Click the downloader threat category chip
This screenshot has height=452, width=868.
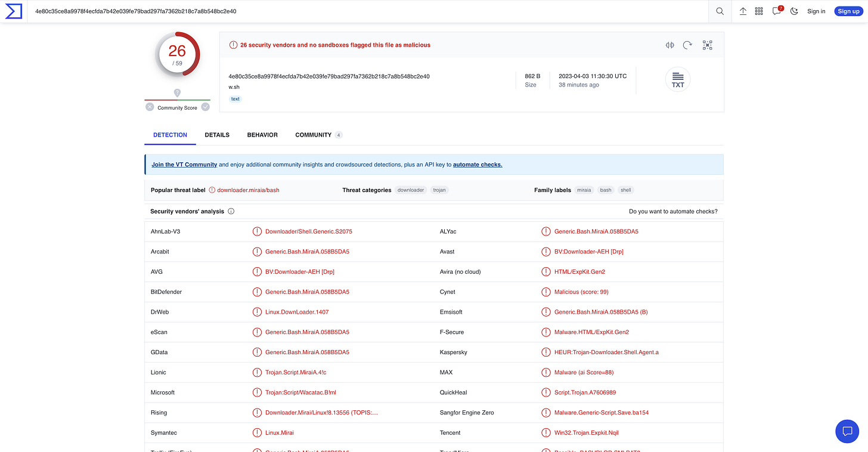pos(411,190)
